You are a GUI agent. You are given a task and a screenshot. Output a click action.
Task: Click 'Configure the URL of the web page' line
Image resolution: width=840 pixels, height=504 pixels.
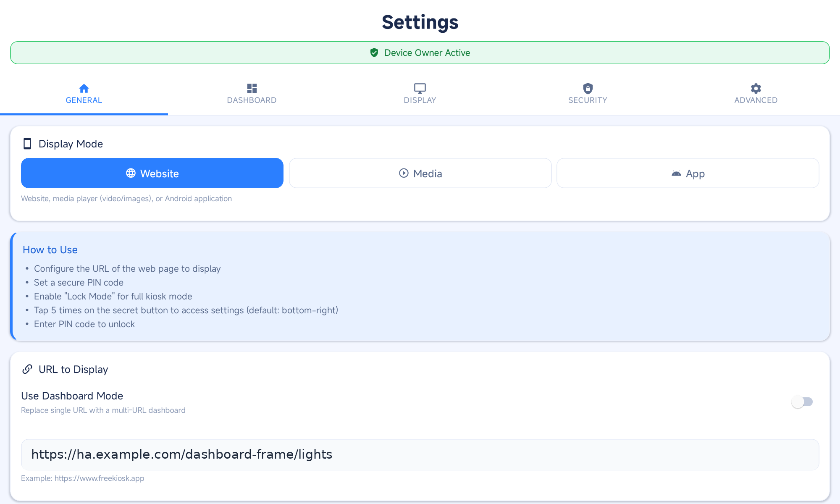[x=127, y=269]
